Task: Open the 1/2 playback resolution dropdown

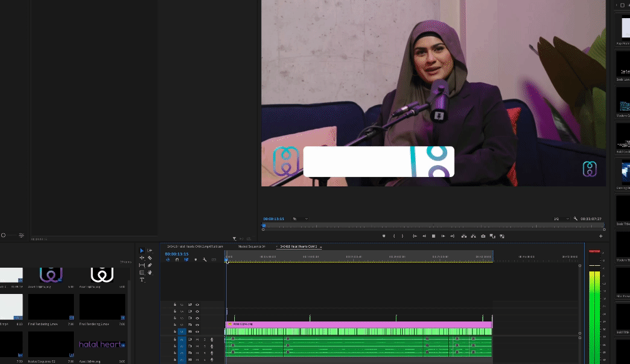Action: tap(561, 219)
